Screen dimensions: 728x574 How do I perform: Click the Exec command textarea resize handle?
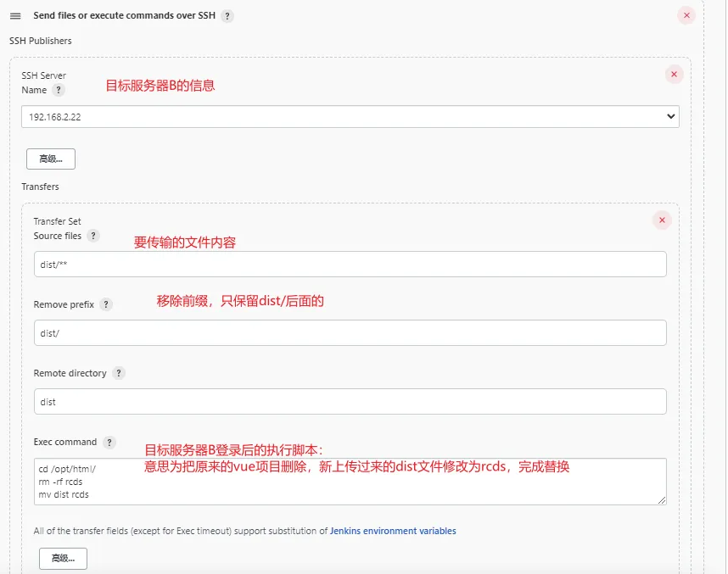[662, 500]
